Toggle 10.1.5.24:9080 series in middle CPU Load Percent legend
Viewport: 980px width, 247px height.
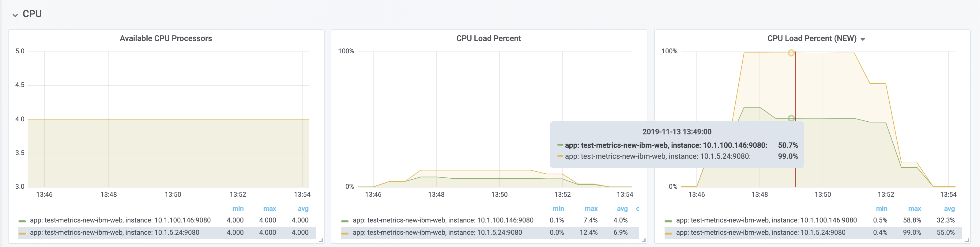437,233
